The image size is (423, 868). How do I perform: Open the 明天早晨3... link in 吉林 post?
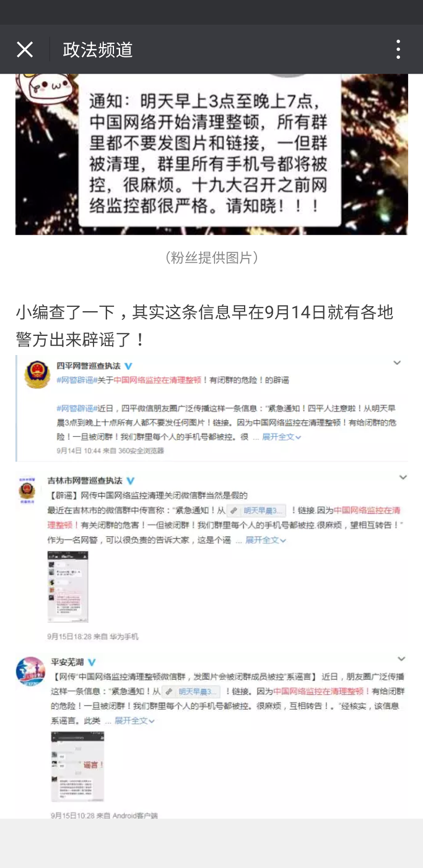click(x=256, y=510)
